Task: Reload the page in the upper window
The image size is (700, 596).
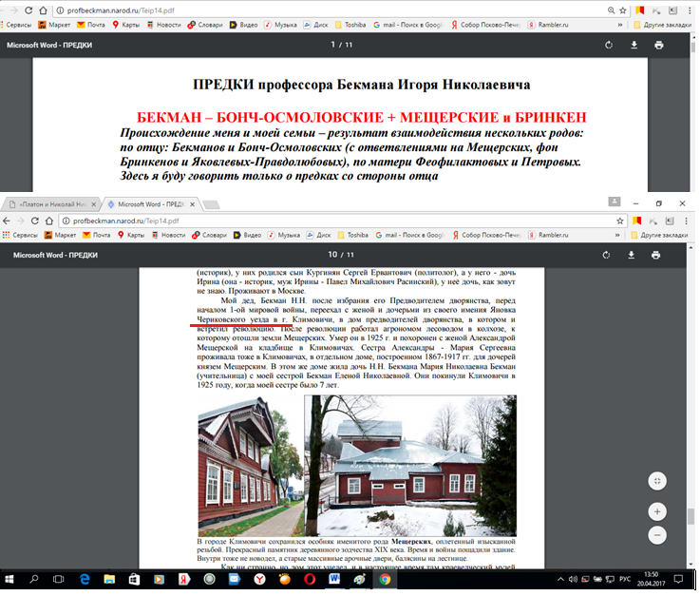Action: click(x=28, y=10)
